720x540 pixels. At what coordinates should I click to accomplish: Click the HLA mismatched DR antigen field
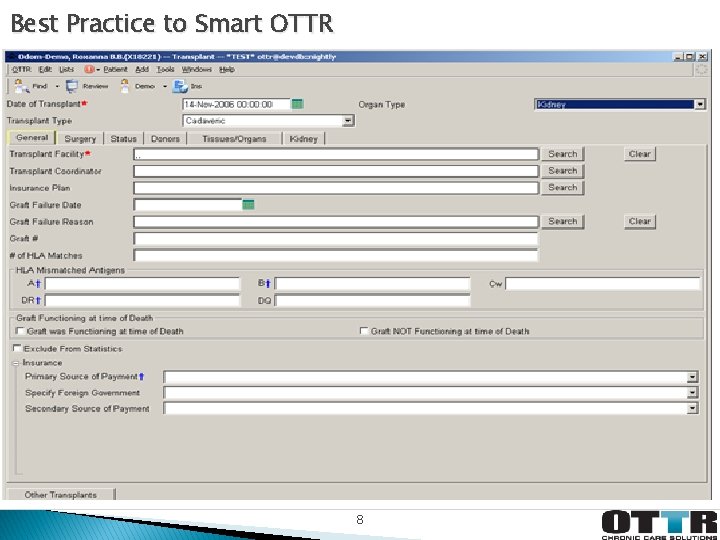tap(142, 301)
